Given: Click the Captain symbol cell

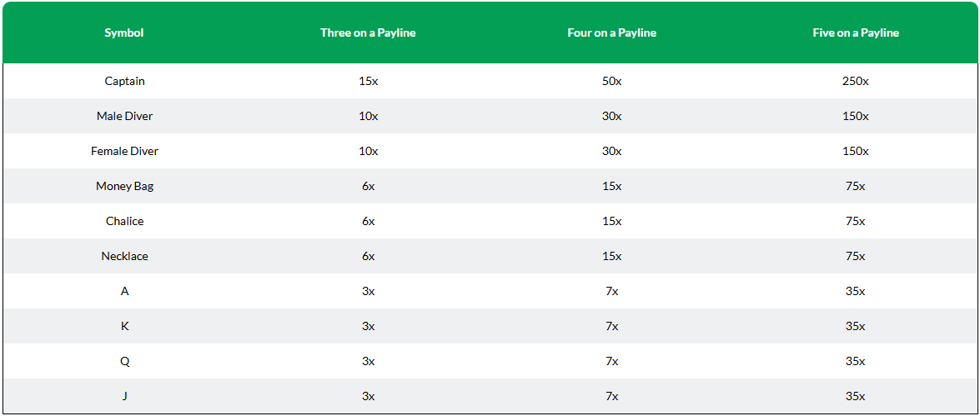Looking at the screenshot, I should 124,81.
